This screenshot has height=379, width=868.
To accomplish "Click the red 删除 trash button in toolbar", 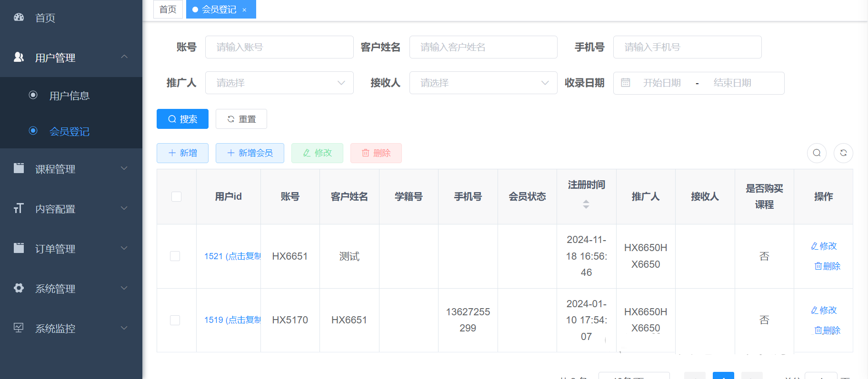I will click(376, 153).
